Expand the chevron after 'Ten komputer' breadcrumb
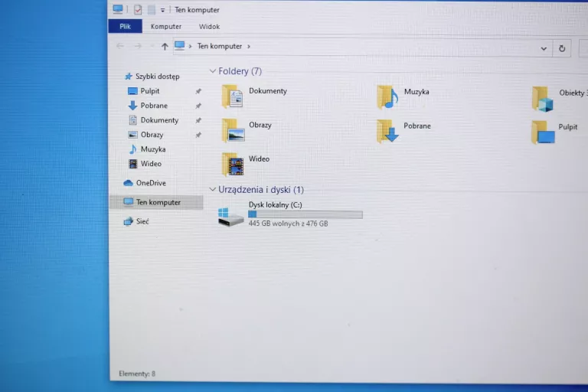588x392 pixels. pyautogui.click(x=249, y=47)
